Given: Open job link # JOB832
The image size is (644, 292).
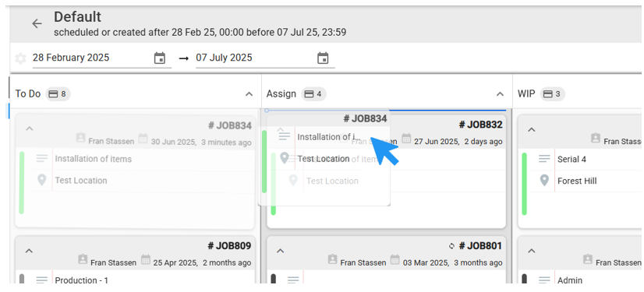Looking at the screenshot, I should pyautogui.click(x=480, y=125).
